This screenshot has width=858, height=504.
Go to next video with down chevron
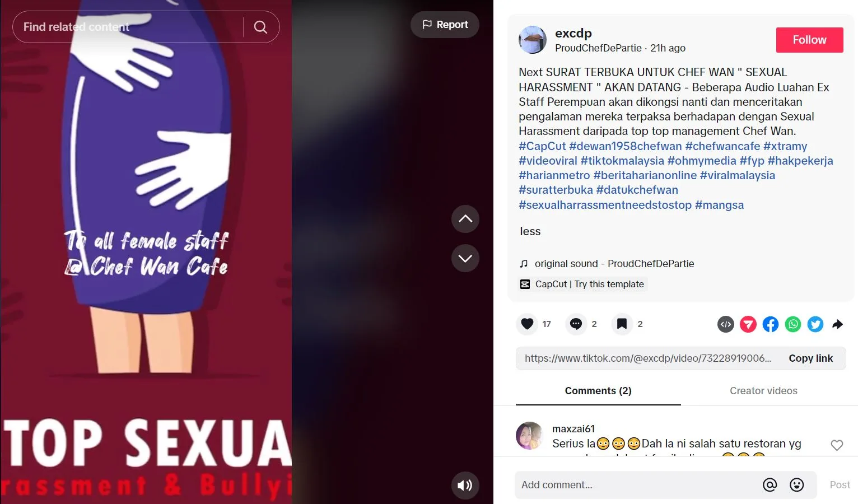[465, 258]
